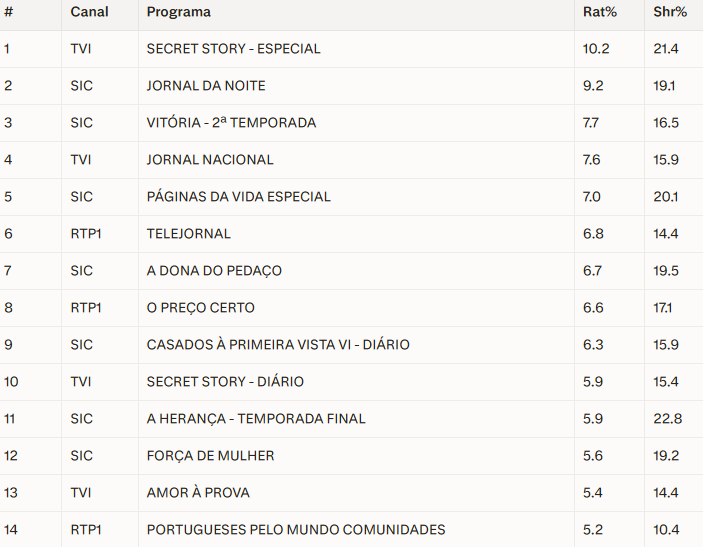Select JORNAL NACIONAL program name
This screenshot has height=547, width=703.
pos(210,160)
